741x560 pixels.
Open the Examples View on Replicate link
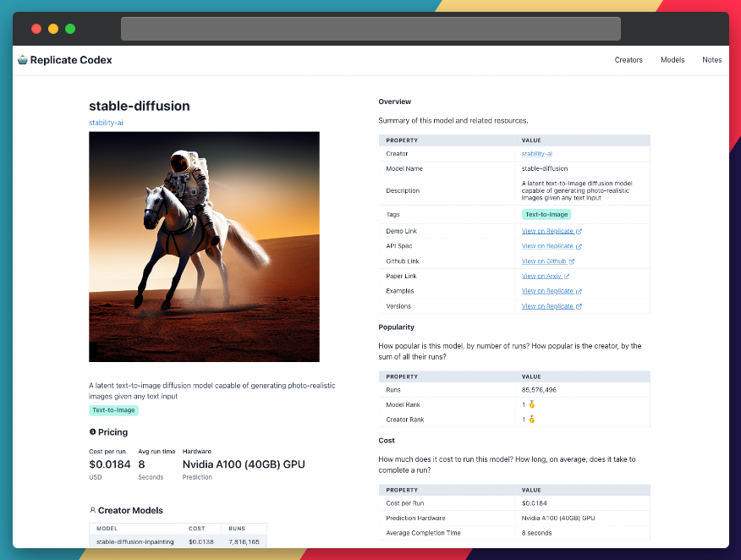click(x=547, y=291)
